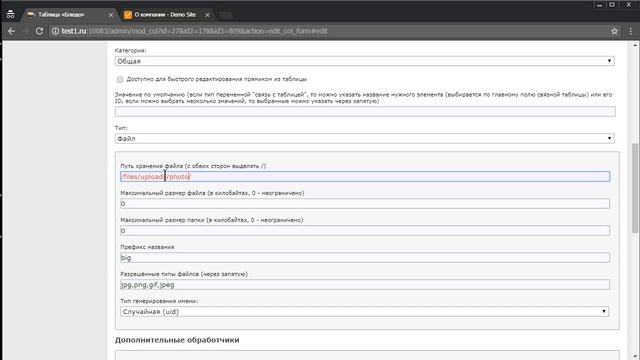Open the Chrome three-dot menu
This screenshot has height=360, width=640.
coord(630,31)
